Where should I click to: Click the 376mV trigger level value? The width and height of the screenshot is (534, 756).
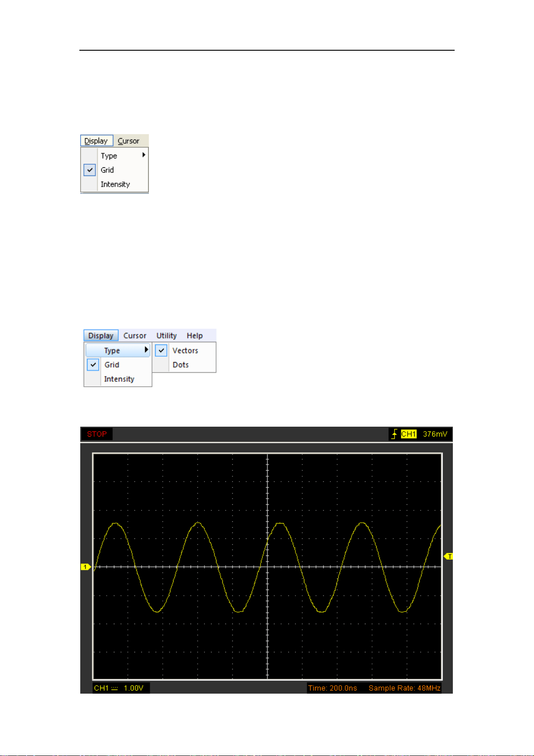coord(435,434)
